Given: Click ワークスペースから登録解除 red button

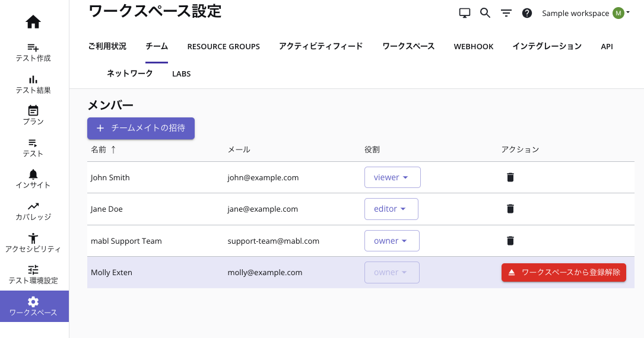Looking at the screenshot, I should pyautogui.click(x=563, y=273).
